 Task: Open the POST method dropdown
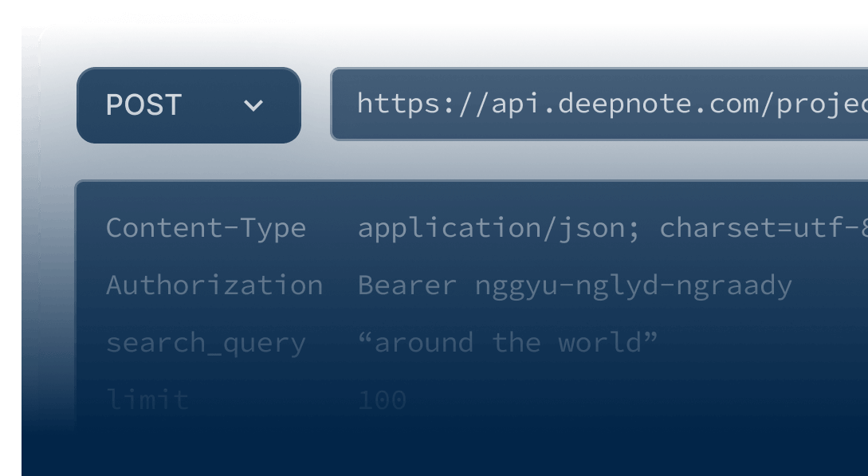[x=188, y=105]
